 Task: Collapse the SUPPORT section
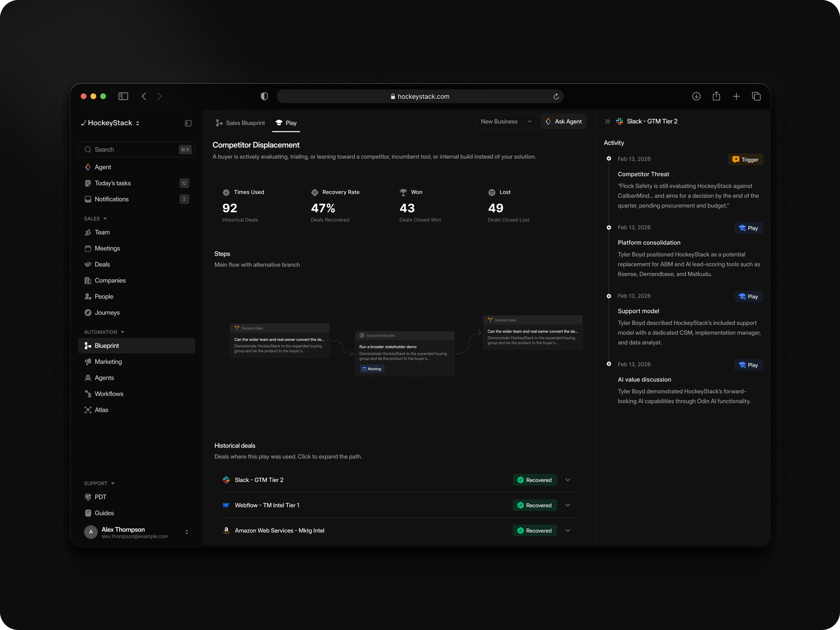tap(99, 483)
